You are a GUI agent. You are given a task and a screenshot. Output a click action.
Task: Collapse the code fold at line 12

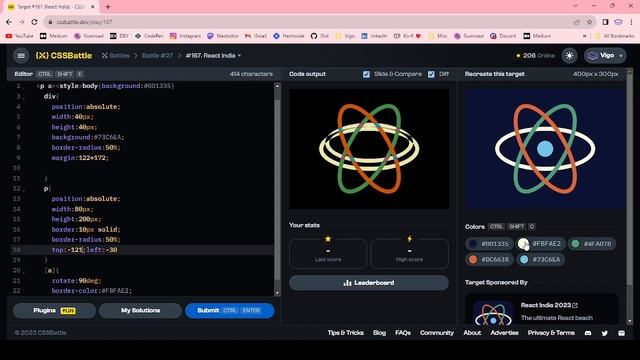tap(24, 189)
